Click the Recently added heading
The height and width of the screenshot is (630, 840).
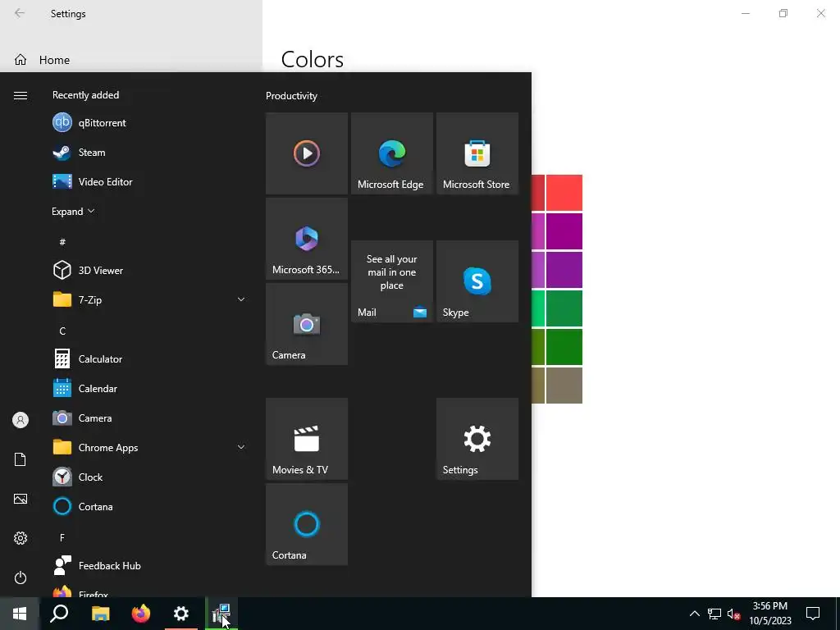pyautogui.click(x=85, y=95)
